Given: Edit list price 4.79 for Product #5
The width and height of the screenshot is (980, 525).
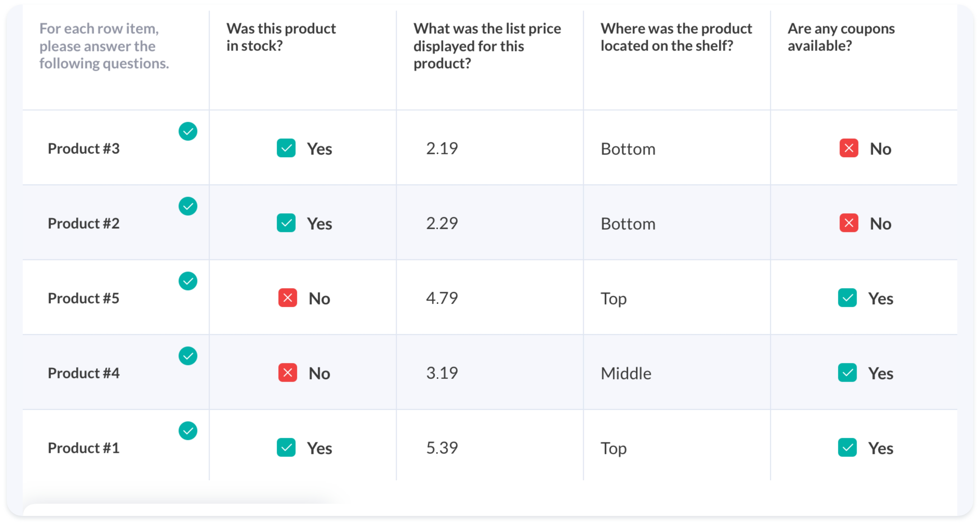Looking at the screenshot, I should 442,298.
